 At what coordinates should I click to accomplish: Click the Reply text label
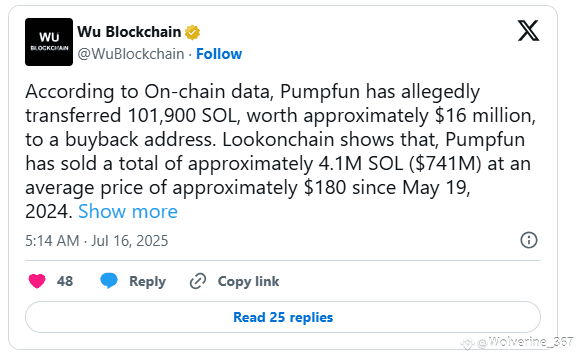pos(147,281)
